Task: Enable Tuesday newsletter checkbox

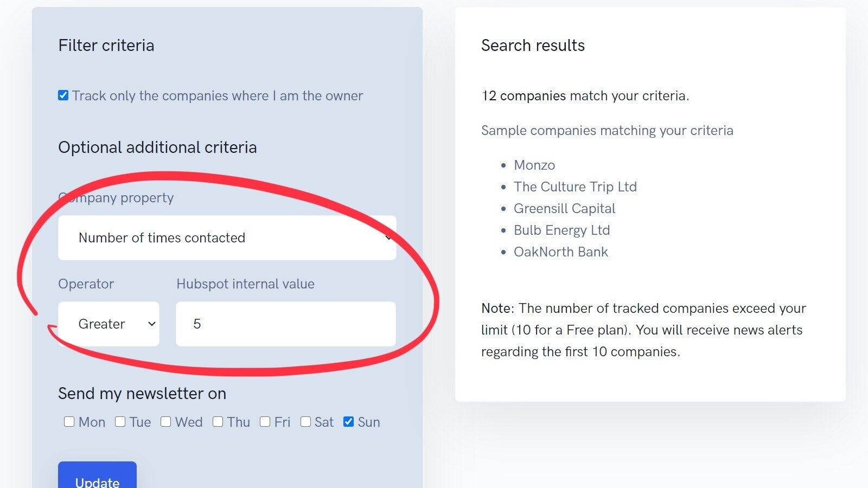Action: pyautogui.click(x=120, y=422)
